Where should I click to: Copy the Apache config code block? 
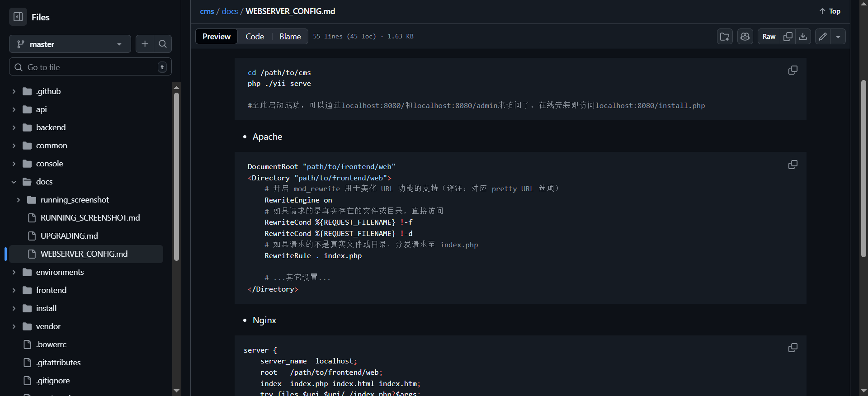(x=793, y=165)
